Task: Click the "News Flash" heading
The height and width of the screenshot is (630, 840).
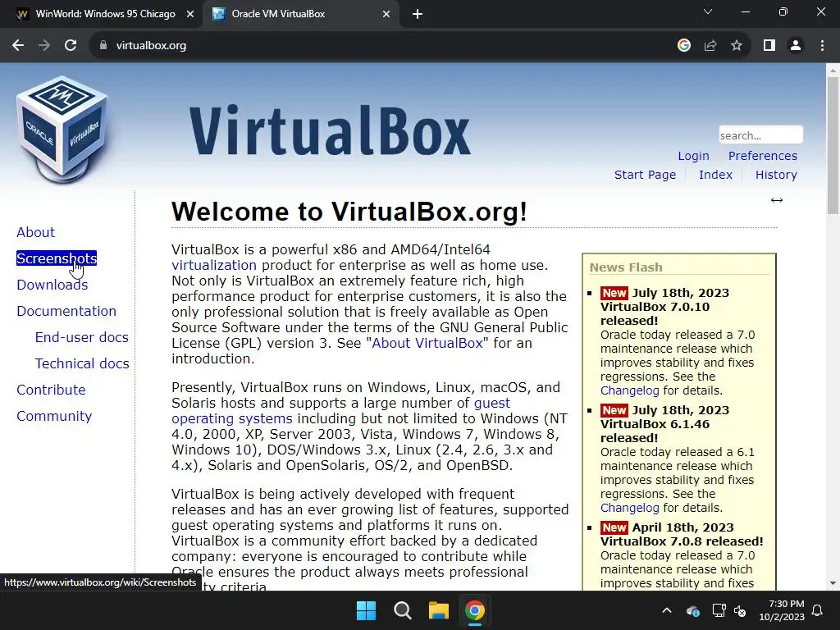Action: point(626,267)
